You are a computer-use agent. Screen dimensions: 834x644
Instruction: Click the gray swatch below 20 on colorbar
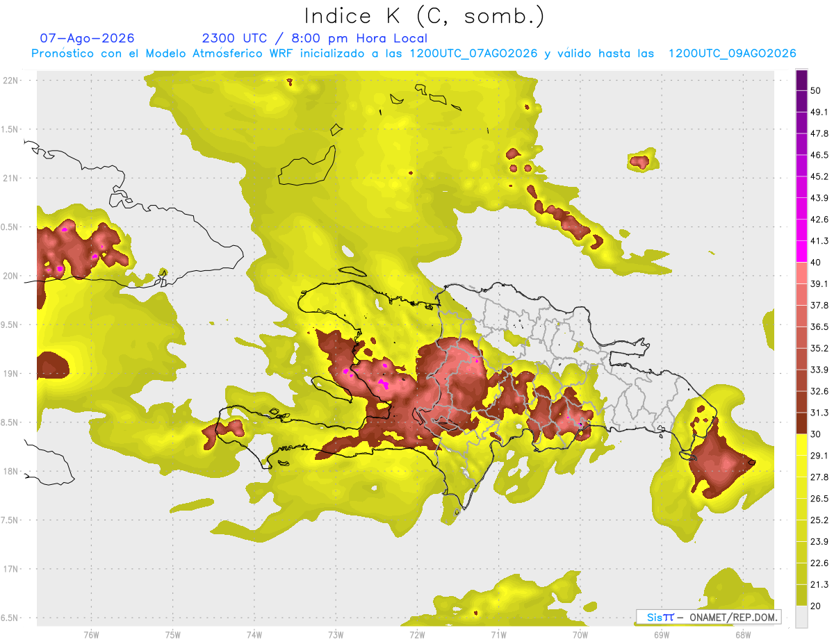click(801, 616)
